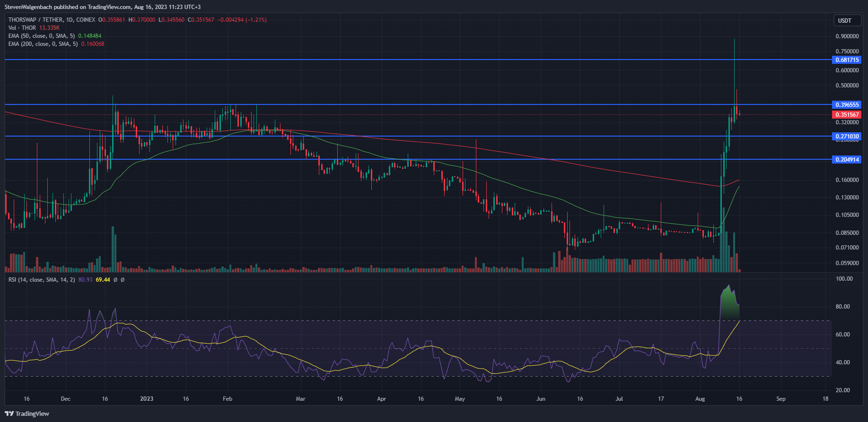Click the RSI axis label 20.00
The image size is (868, 422).
[x=843, y=390]
